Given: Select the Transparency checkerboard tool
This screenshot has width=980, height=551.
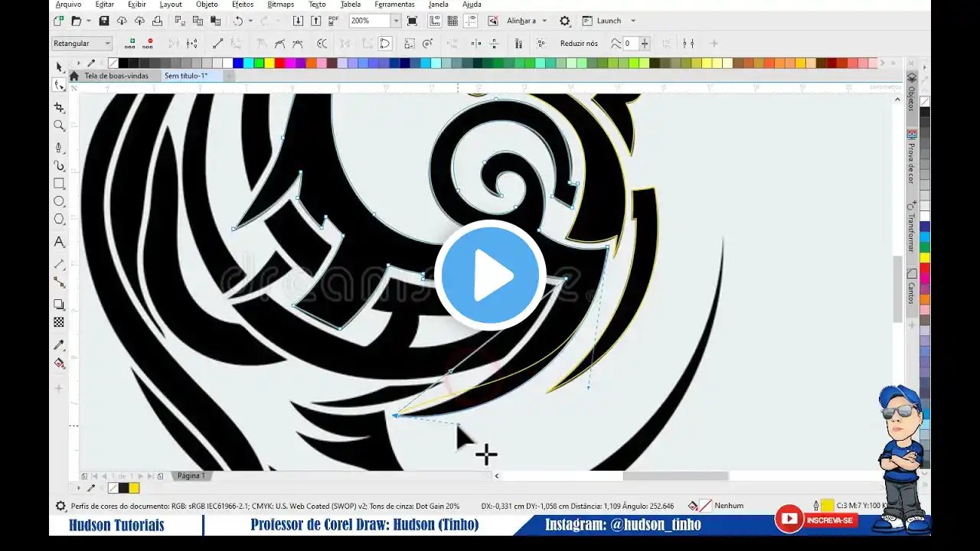Looking at the screenshot, I should 59,322.
